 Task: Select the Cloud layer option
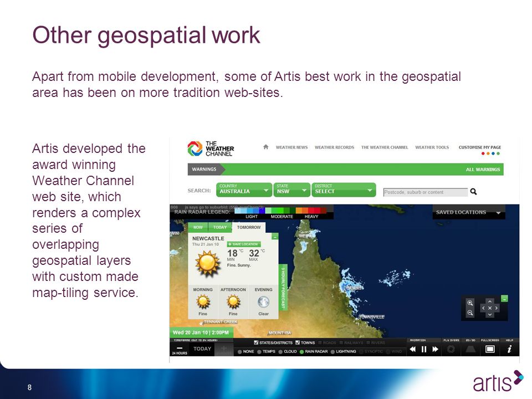(280, 352)
